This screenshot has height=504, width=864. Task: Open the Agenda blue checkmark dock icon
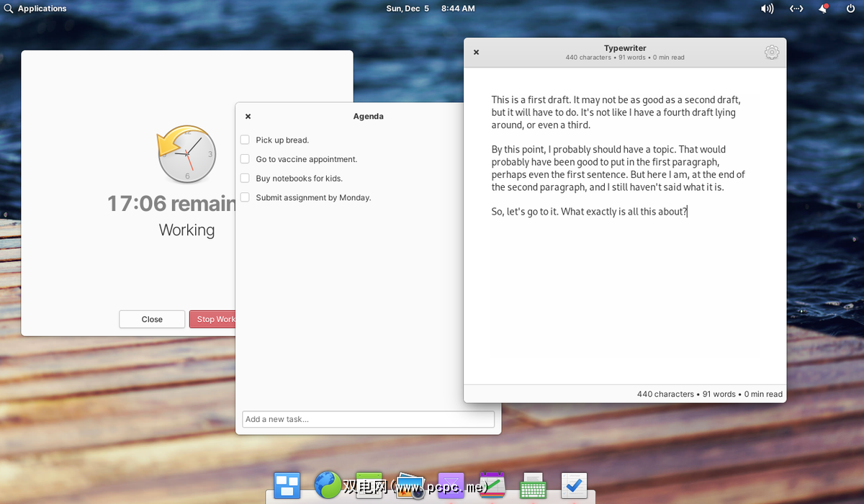[574, 485]
